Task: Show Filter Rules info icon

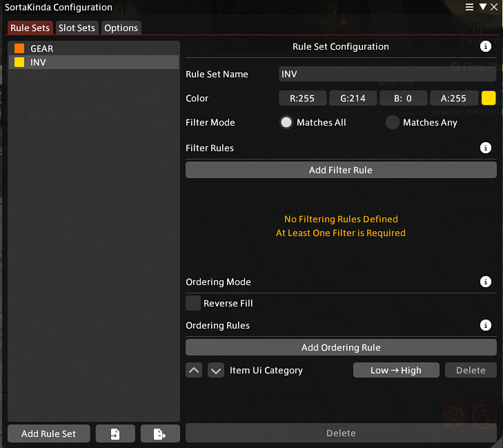Action: (485, 148)
